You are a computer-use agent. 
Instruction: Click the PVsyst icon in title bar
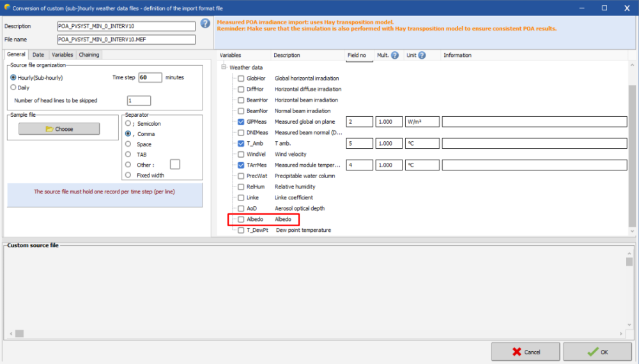pyautogui.click(x=7, y=8)
